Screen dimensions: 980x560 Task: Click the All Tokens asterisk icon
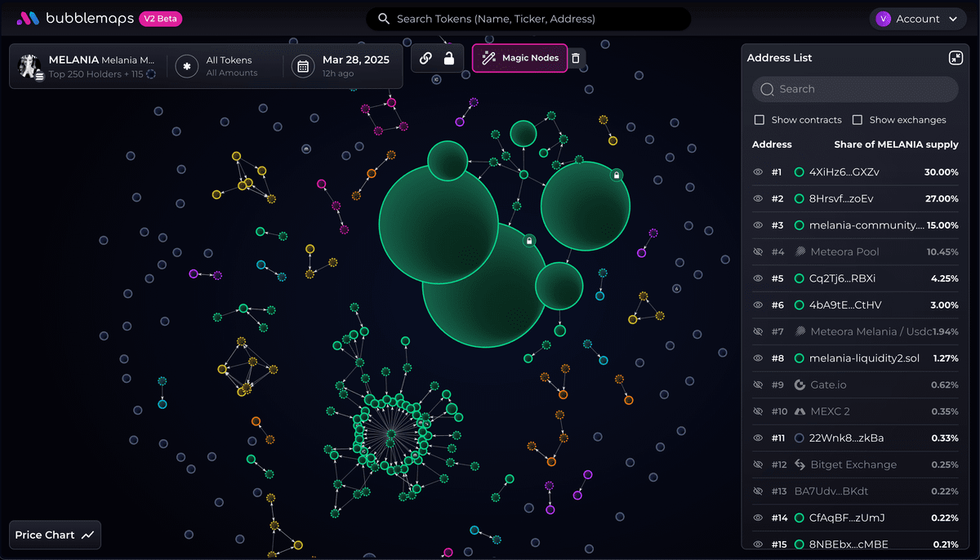pos(187,66)
